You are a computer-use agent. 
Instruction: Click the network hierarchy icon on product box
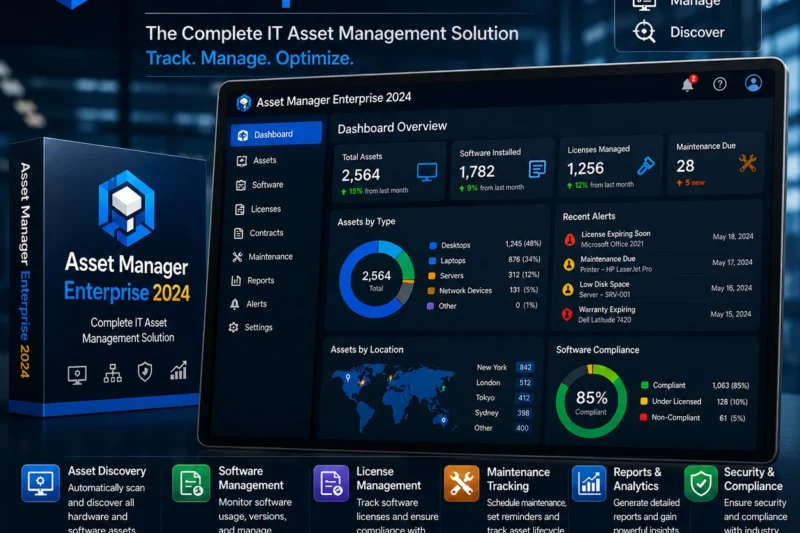point(112,373)
